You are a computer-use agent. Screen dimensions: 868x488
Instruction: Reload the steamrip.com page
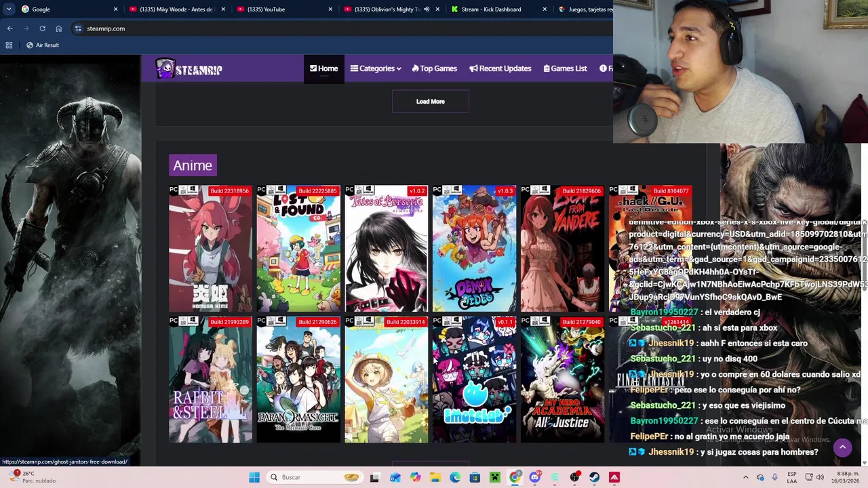(42, 28)
